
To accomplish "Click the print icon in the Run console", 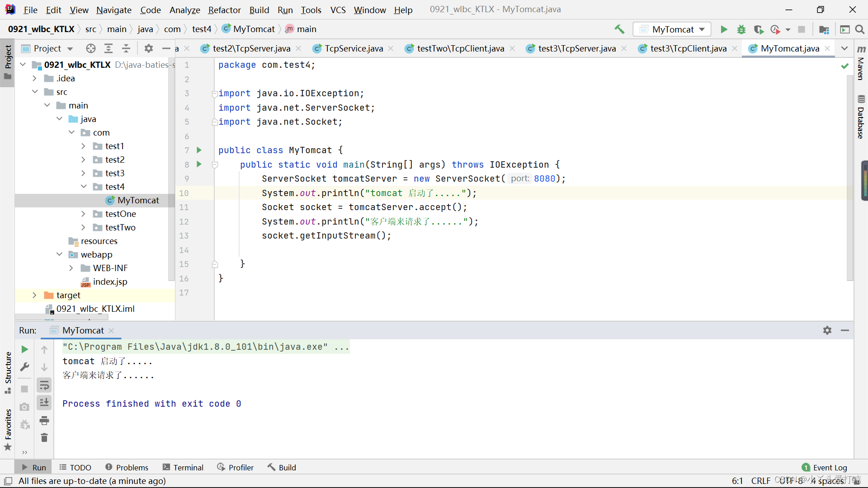I will pyautogui.click(x=44, y=421).
